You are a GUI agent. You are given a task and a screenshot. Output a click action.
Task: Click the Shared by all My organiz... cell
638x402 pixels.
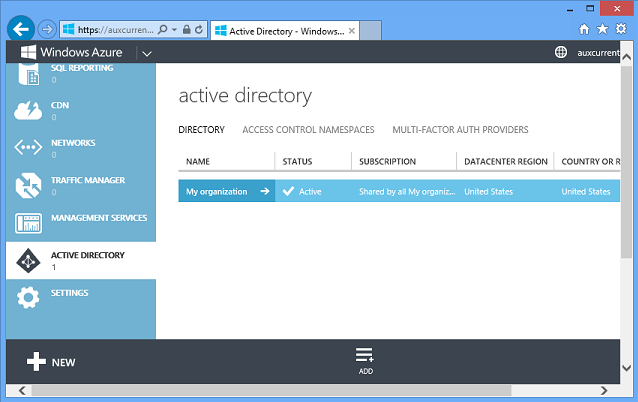point(407,191)
